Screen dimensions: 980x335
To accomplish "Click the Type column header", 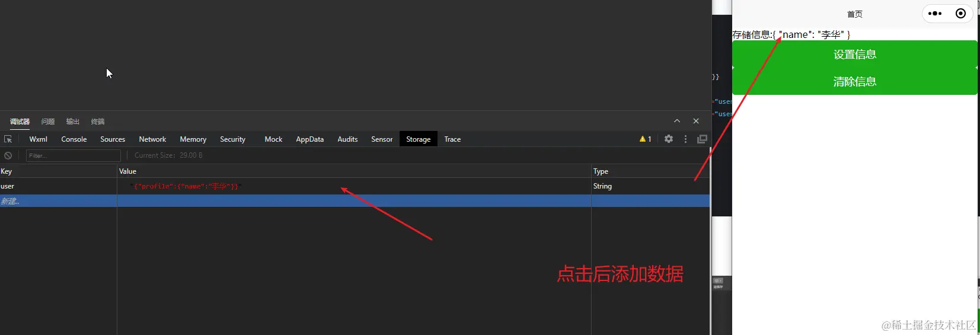I will tap(650, 171).
